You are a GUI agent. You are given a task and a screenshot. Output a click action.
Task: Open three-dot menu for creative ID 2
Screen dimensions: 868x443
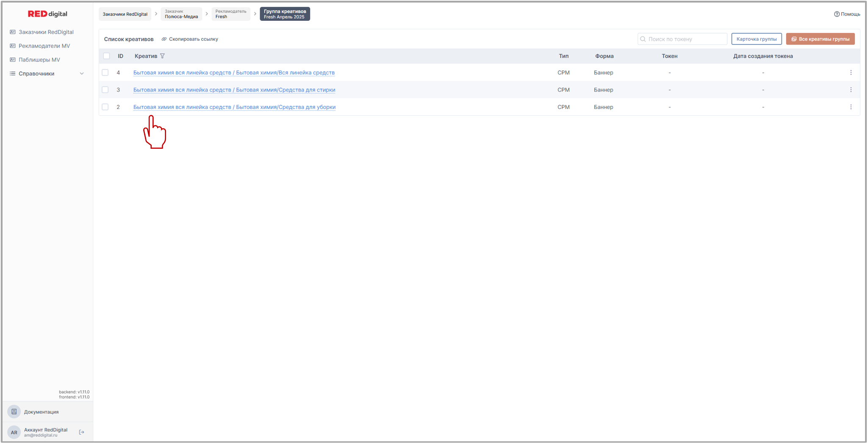851,107
